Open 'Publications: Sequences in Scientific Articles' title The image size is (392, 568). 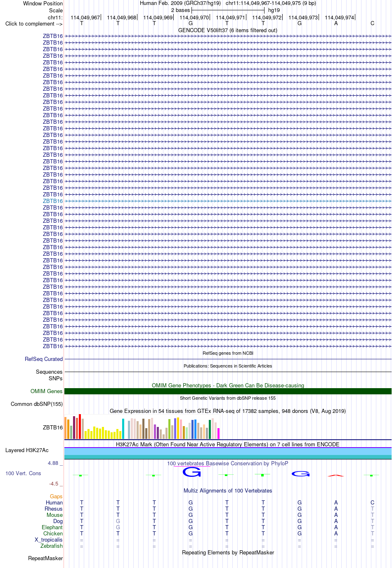coord(228,366)
